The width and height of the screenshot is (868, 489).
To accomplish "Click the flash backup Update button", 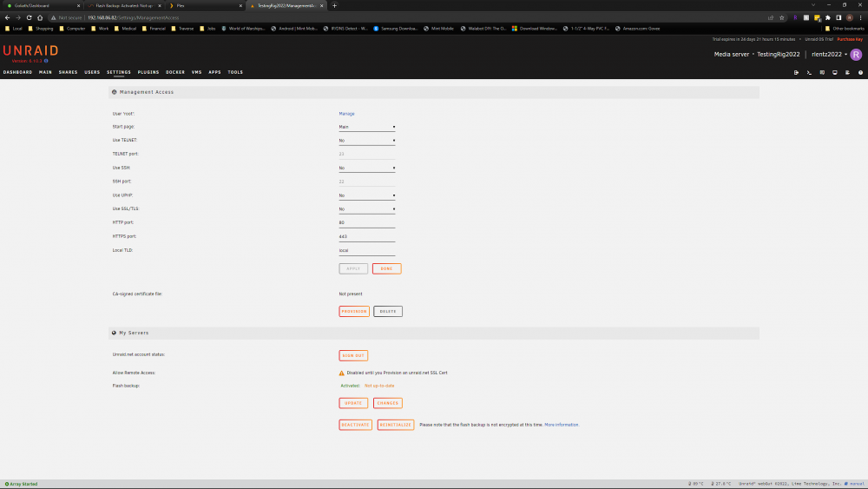I will coord(353,403).
